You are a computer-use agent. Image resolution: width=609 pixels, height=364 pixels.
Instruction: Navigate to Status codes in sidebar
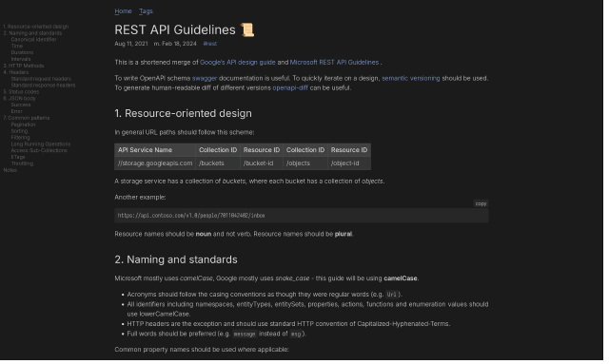21,92
